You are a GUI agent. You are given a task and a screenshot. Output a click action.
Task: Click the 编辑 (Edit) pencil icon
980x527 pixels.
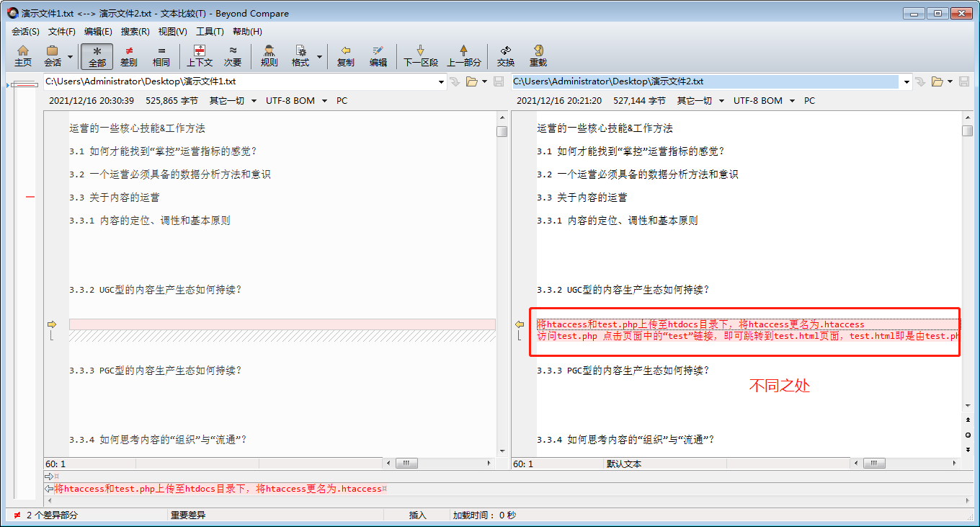pos(378,56)
